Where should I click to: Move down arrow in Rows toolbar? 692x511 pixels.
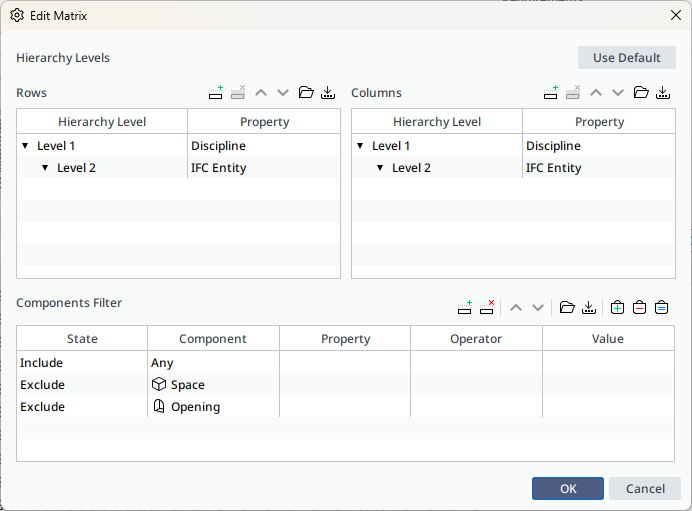point(283,93)
